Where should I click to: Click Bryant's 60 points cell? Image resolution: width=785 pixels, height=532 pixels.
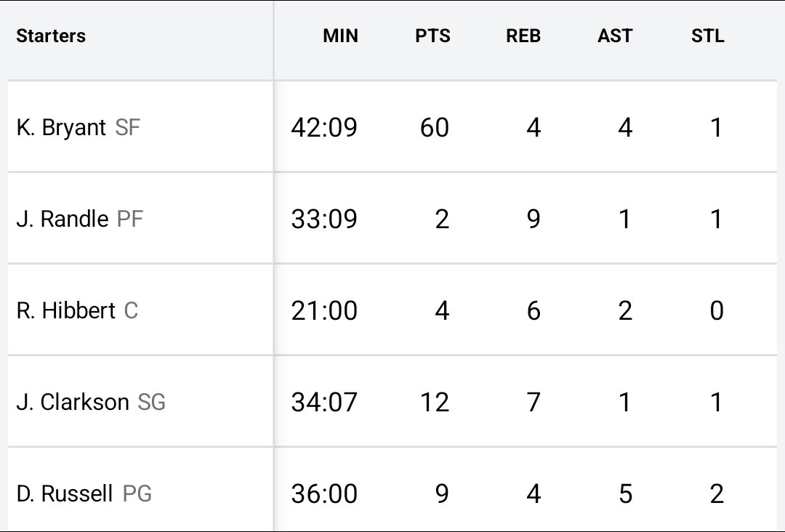435,128
